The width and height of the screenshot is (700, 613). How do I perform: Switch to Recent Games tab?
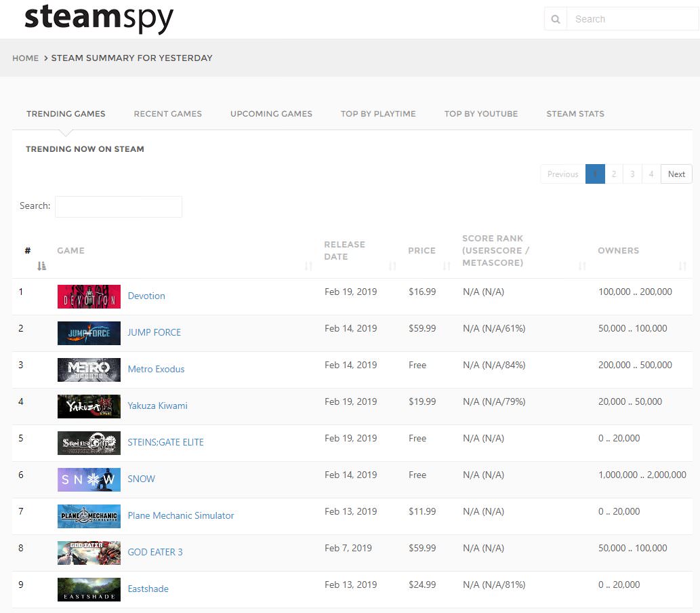(167, 114)
